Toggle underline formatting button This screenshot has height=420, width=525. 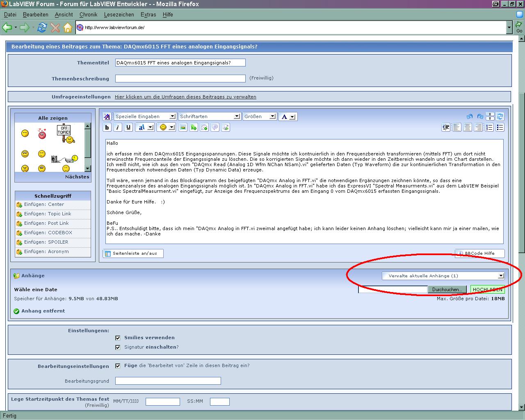(x=128, y=128)
